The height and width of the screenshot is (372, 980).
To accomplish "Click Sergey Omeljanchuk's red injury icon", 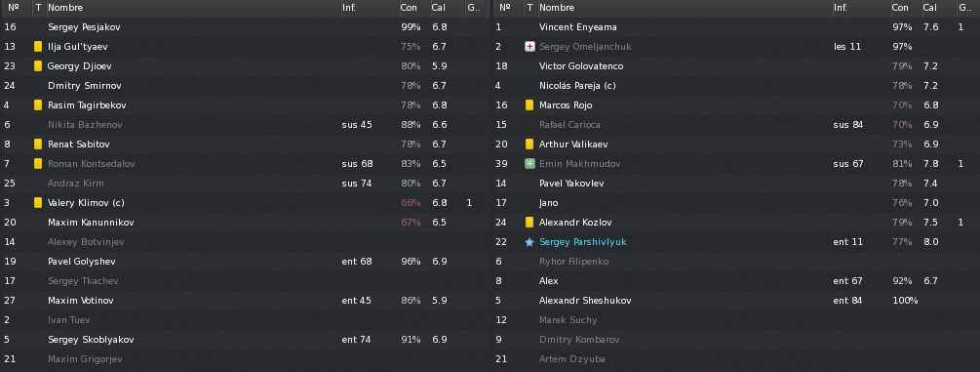I will point(529,46).
